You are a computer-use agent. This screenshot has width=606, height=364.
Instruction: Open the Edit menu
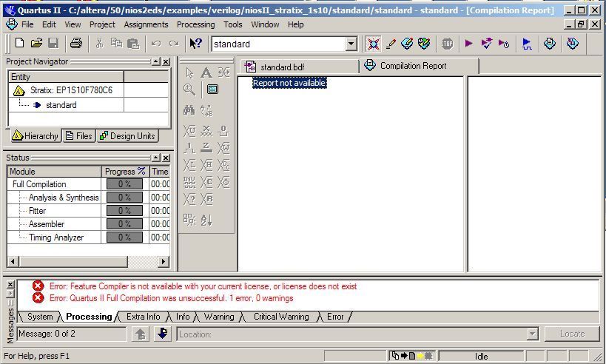[x=49, y=24]
